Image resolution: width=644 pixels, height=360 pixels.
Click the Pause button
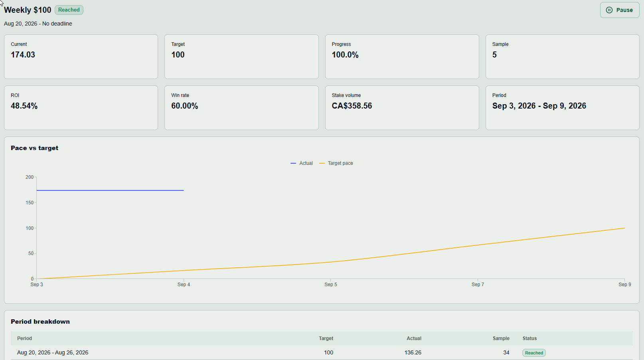point(619,10)
